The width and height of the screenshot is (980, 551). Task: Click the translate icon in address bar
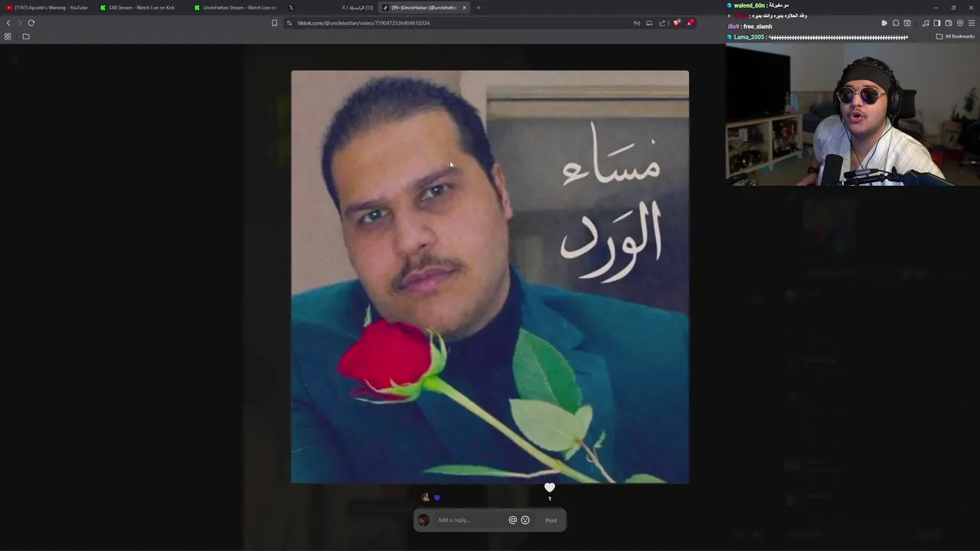click(636, 23)
